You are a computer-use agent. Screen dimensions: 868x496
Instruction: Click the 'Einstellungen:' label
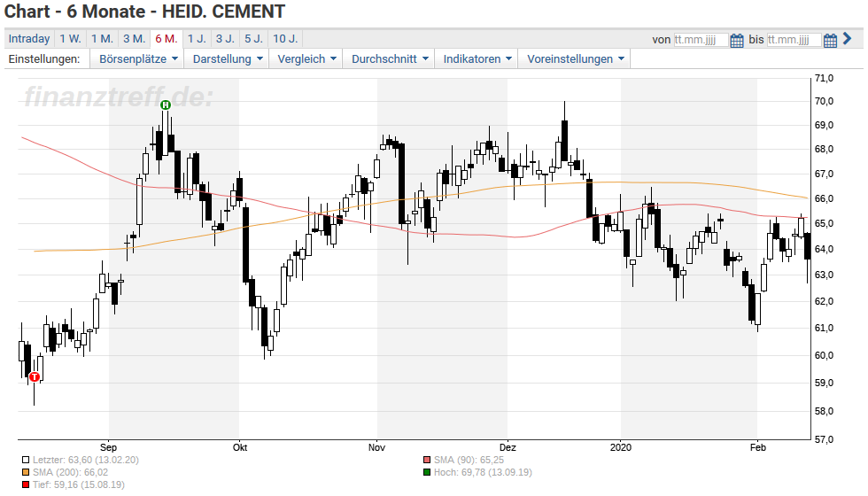tap(44, 58)
